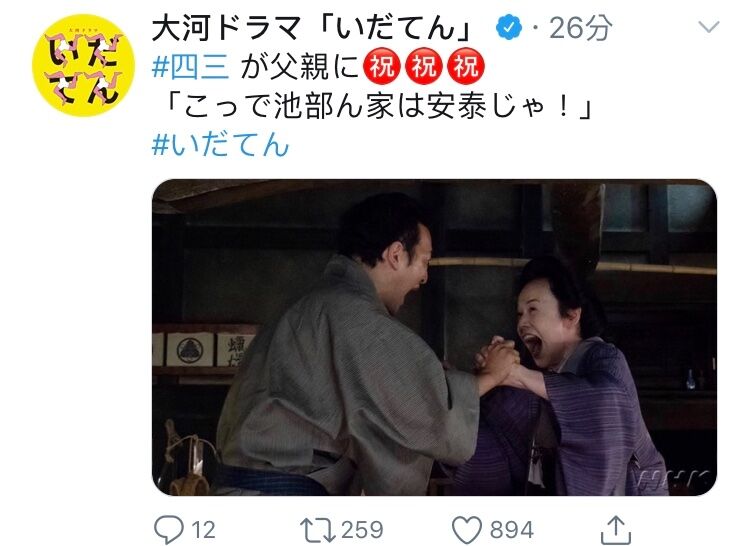The height and width of the screenshot is (546, 750).
Task: Open the attached drama scene image
Action: [x=434, y=337]
